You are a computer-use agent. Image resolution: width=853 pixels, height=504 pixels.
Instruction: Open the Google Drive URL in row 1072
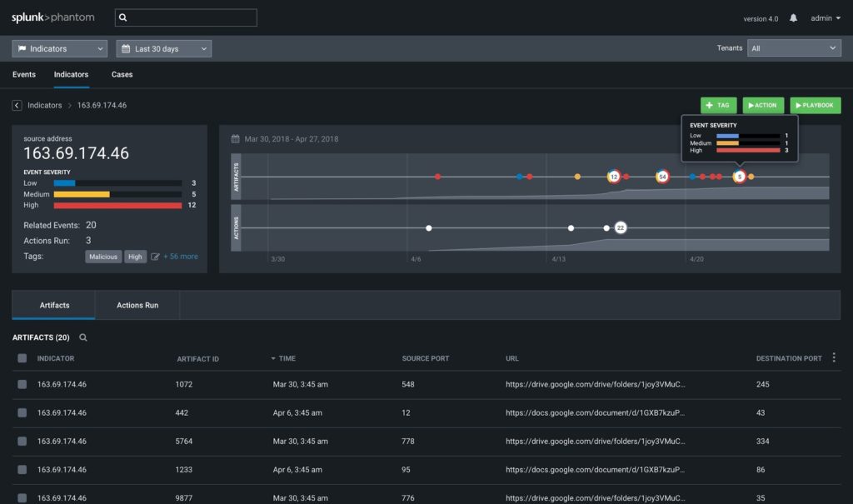pos(595,384)
